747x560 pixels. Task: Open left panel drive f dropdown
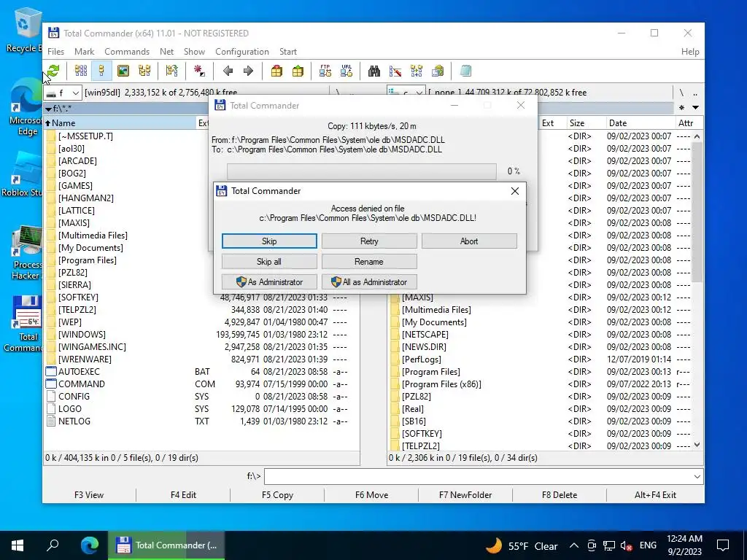click(x=63, y=93)
